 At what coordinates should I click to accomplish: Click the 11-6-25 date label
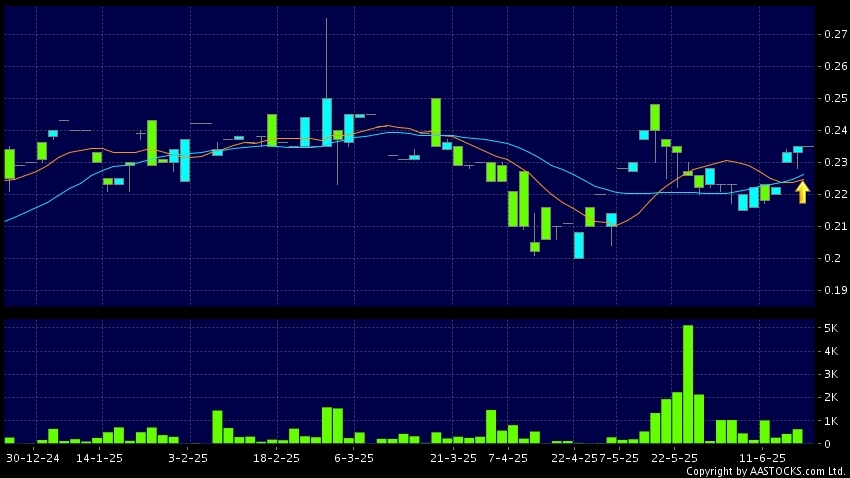coord(762,458)
